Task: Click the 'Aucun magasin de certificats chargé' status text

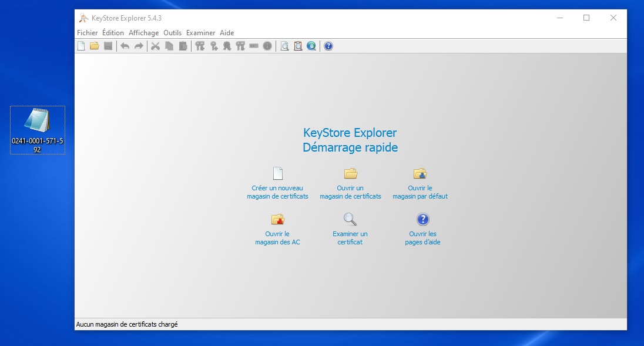Action: [x=127, y=324]
